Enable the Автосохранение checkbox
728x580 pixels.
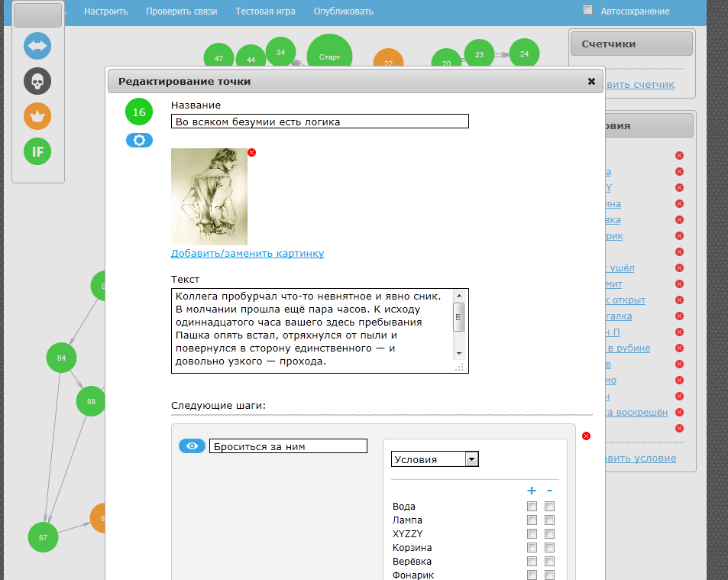pos(587,10)
